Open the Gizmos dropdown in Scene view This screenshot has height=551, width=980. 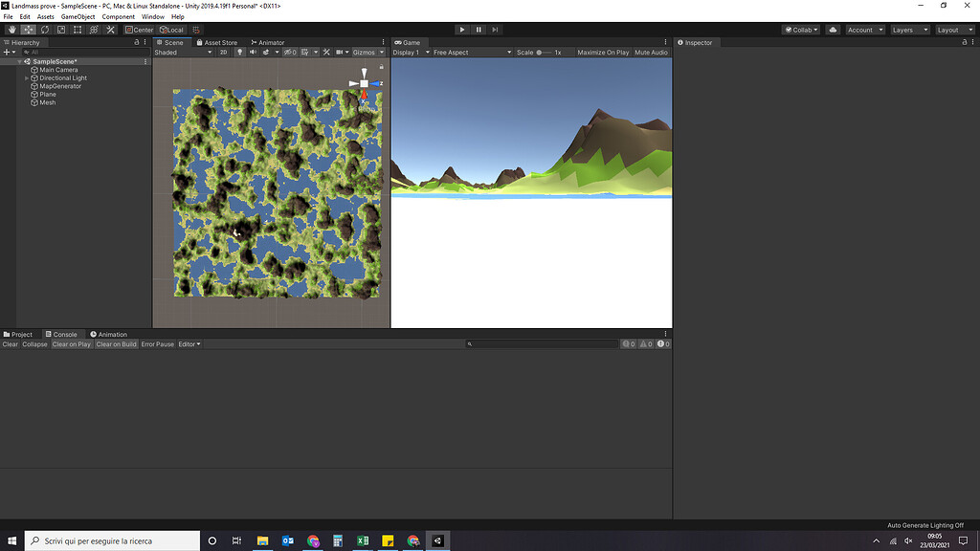(367, 53)
